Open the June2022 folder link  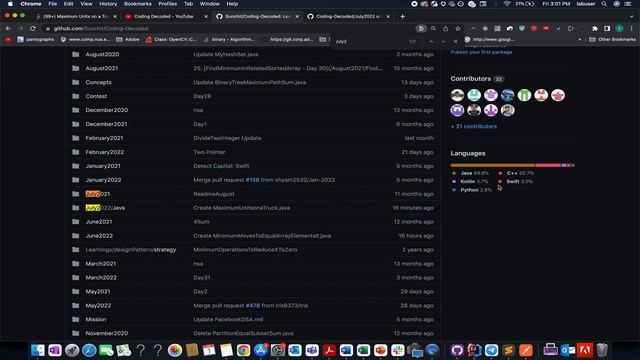click(99, 236)
